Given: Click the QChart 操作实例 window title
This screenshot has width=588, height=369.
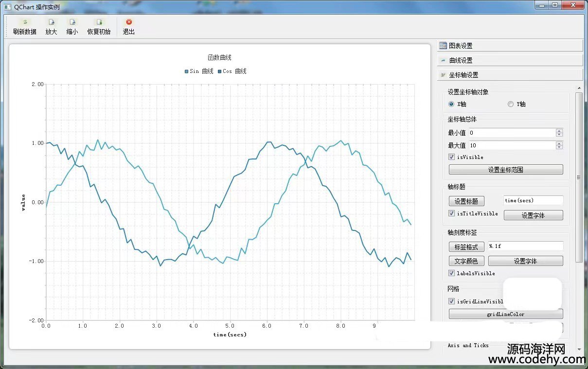Looking at the screenshot, I should click(x=37, y=7).
